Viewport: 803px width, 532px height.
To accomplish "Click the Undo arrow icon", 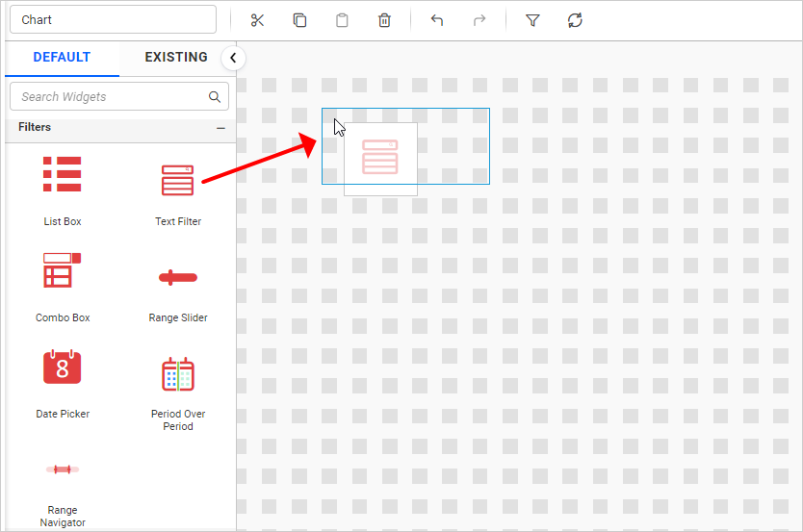I will 436,20.
